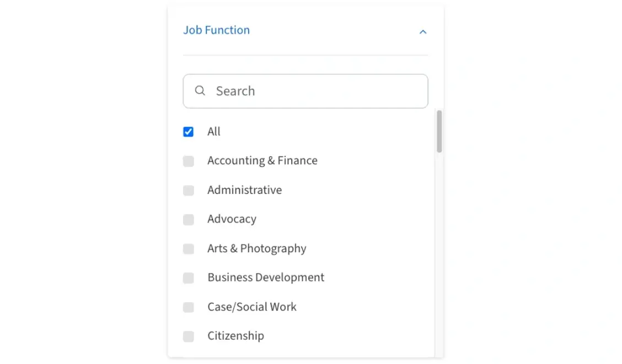Click the "Accounting & Finance" label
Image resolution: width=622 pixels, height=364 pixels.
(262, 160)
